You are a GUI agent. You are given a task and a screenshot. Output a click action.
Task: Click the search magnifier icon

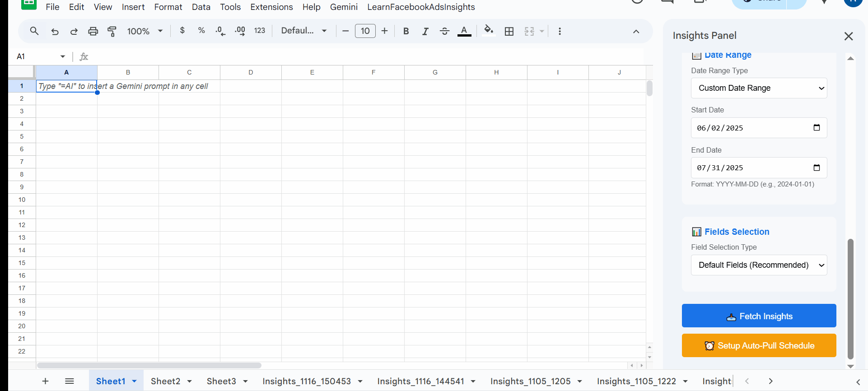(34, 31)
